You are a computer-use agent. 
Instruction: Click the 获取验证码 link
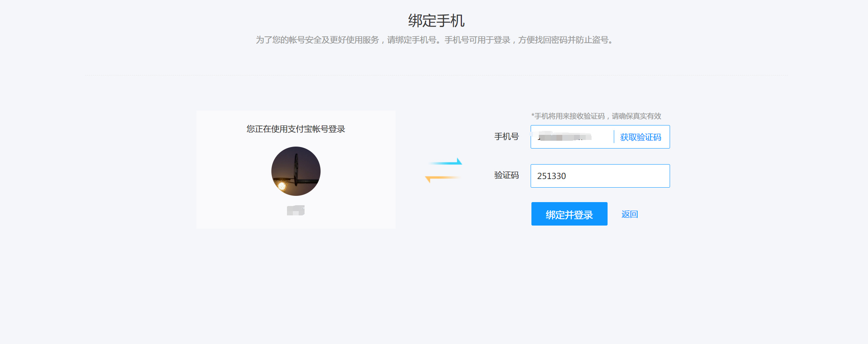pyautogui.click(x=640, y=137)
